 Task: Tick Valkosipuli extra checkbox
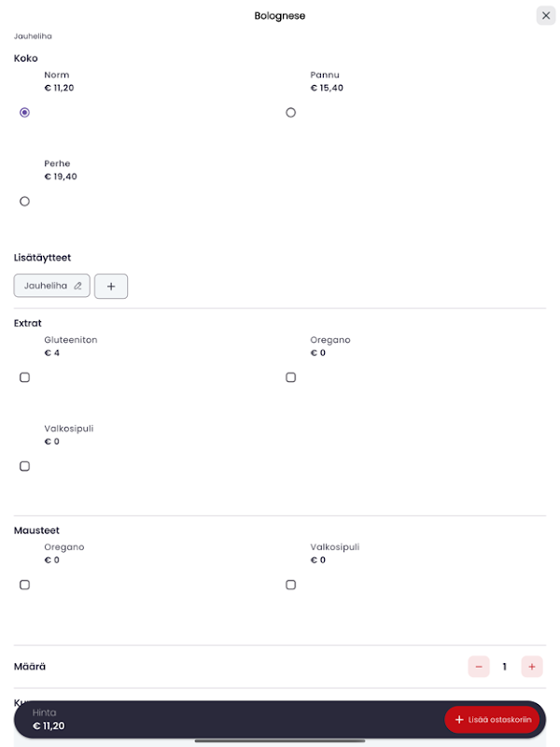(x=24, y=466)
